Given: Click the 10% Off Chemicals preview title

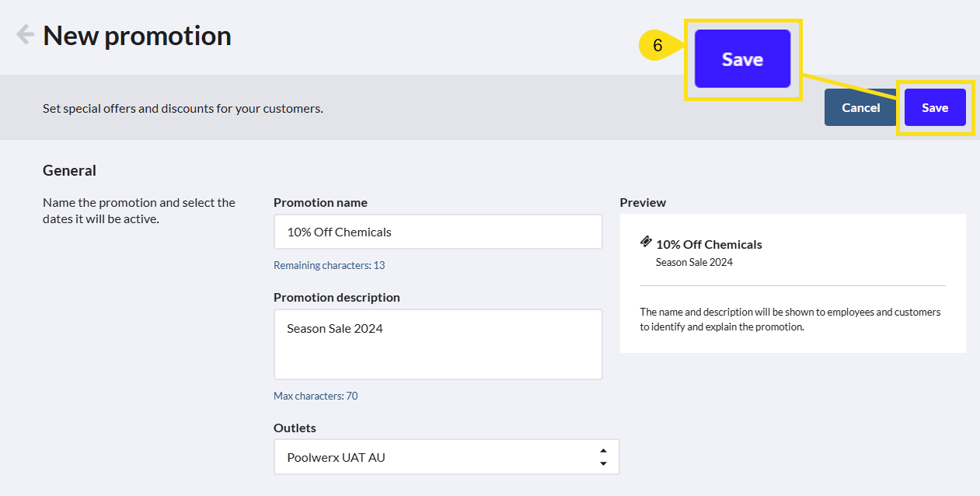Looking at the screenshot, I should (x=709, y=244).
